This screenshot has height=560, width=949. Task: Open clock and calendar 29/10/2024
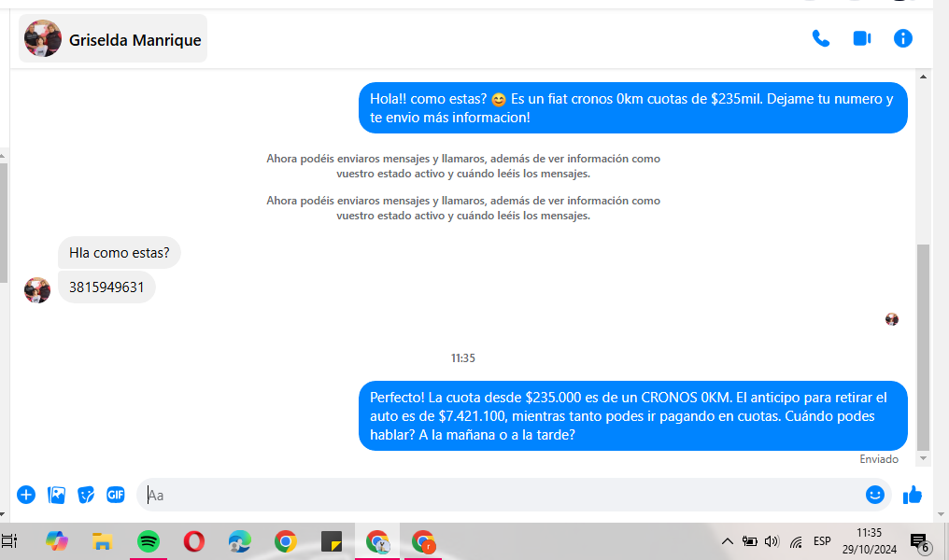869,540
